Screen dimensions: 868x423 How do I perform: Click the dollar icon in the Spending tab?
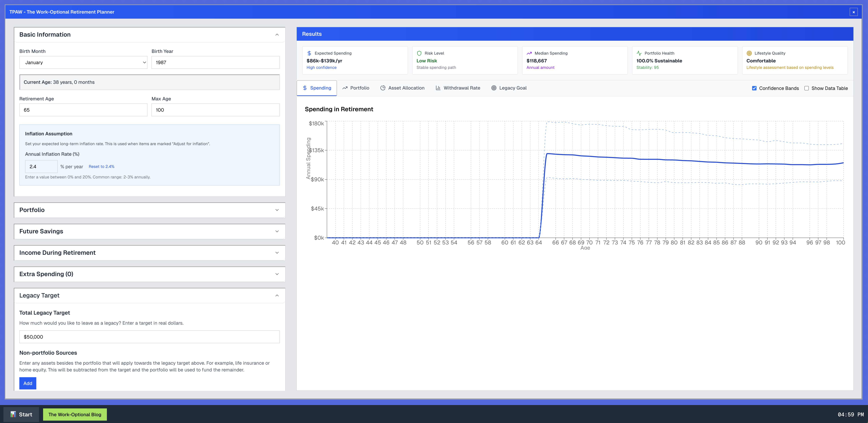click(305, 88)
